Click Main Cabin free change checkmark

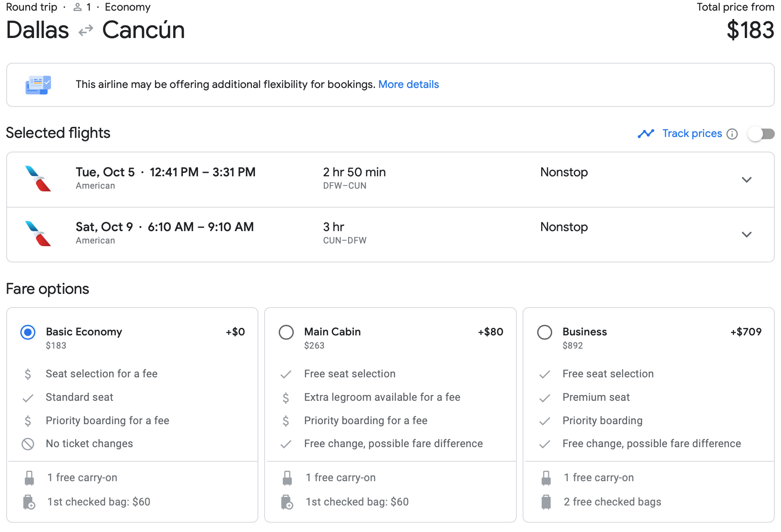pos(286,444)
